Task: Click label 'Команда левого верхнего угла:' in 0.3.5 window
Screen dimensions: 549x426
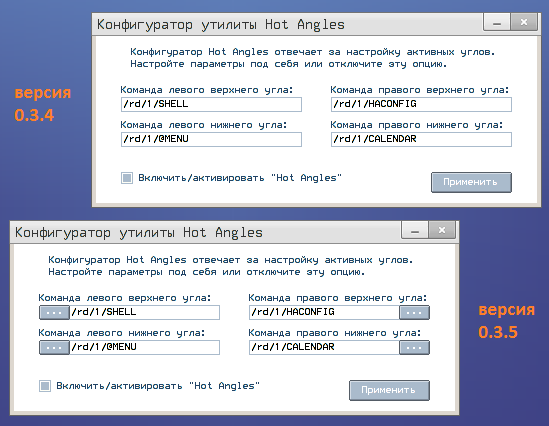Action: [125, 298]
